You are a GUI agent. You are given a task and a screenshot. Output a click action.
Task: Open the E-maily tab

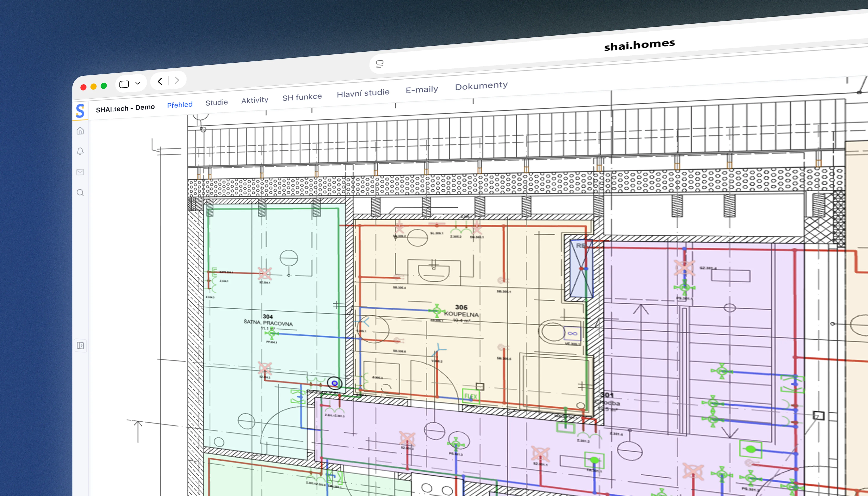(x=422, y=90)
